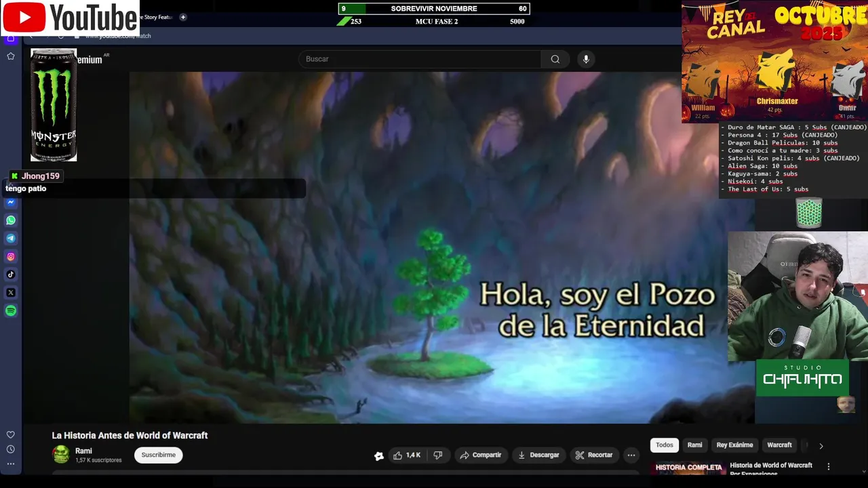Open the Historia Completa recommended video thumbnail
This screenshot has height=488, width=868.
click(688, 468)
